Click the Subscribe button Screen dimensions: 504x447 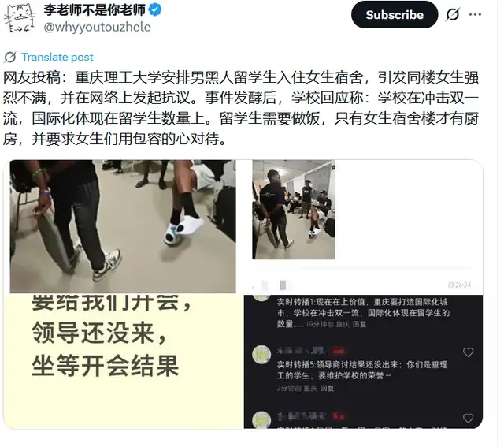coord(395,15)
